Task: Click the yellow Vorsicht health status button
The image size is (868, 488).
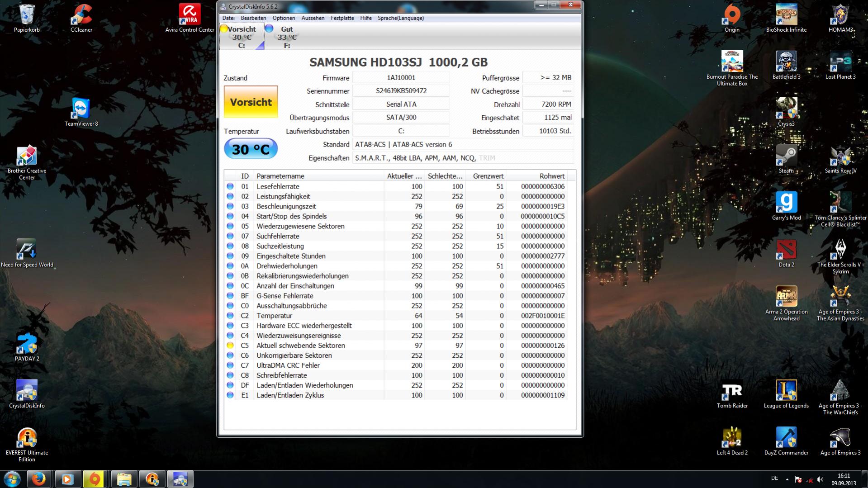Action: [251, 102]
